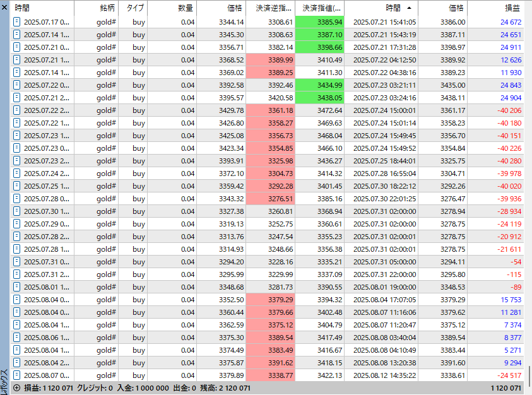The image size is (532, 395).
Task: Click the 残高: 2 120 071 balance text
Action: (x=225, y=388)
